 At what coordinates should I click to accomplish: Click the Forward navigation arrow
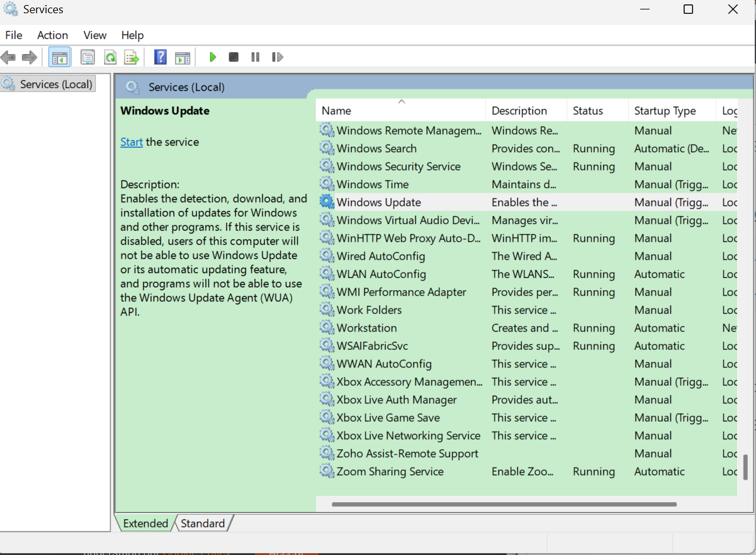coord(30,57)
